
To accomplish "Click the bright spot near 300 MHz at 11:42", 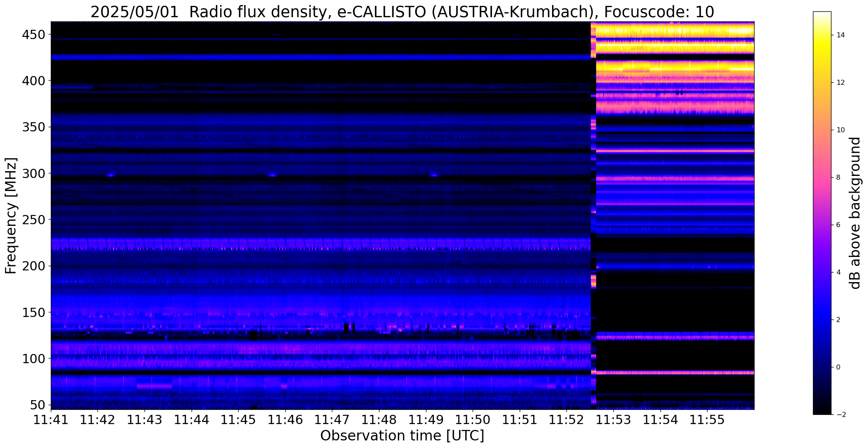I will 110,175.
